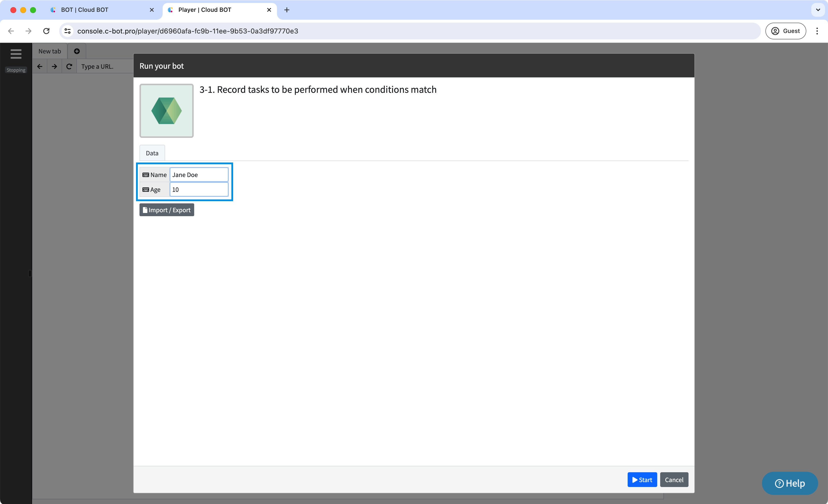Switch to the BOT | Cloud BOT tab

coord(85,10)
